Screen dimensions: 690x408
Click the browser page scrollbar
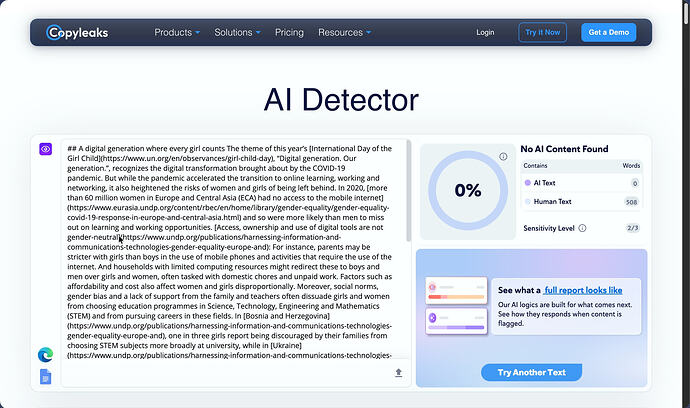pyautogui.click(x=686, y=12)
